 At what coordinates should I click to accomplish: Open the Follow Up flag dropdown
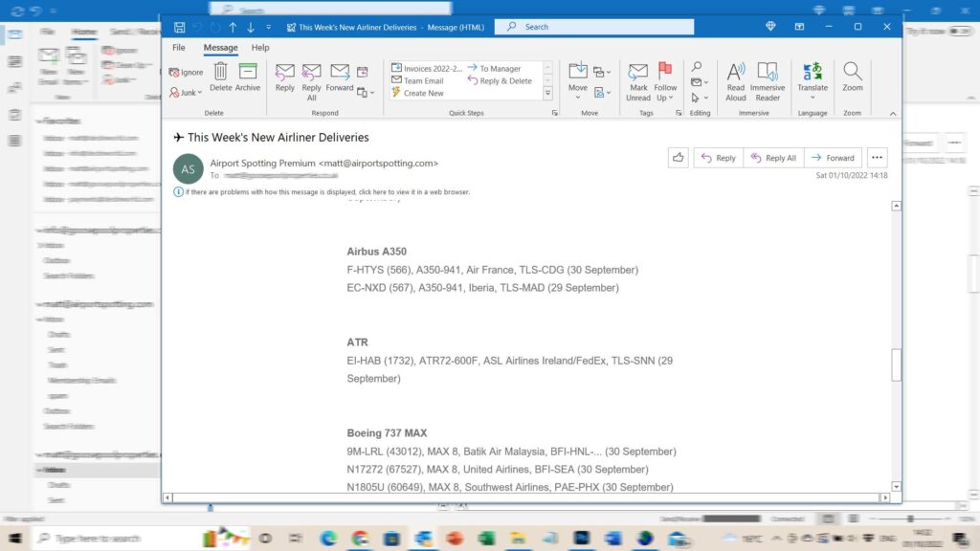point(665,80)
